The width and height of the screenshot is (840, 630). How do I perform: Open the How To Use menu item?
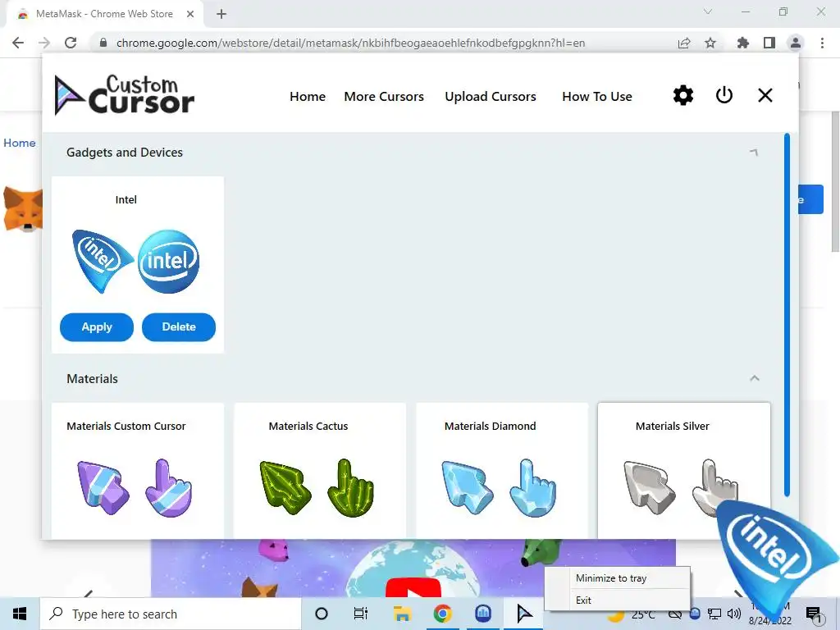597,97
